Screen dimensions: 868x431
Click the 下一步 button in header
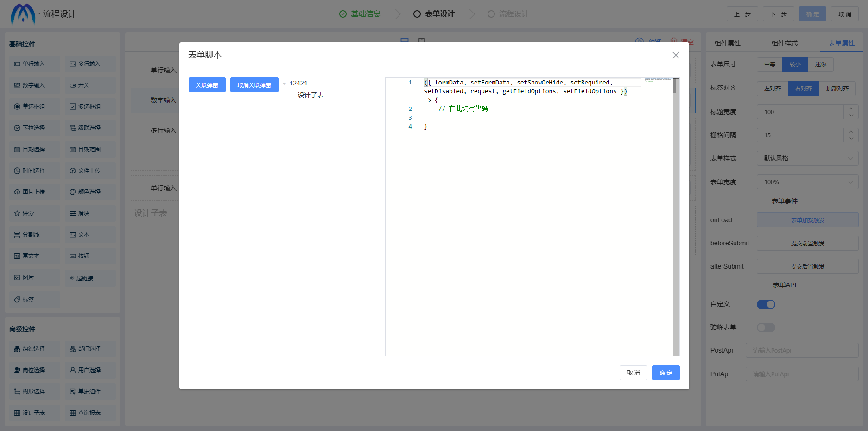[779, 14]
